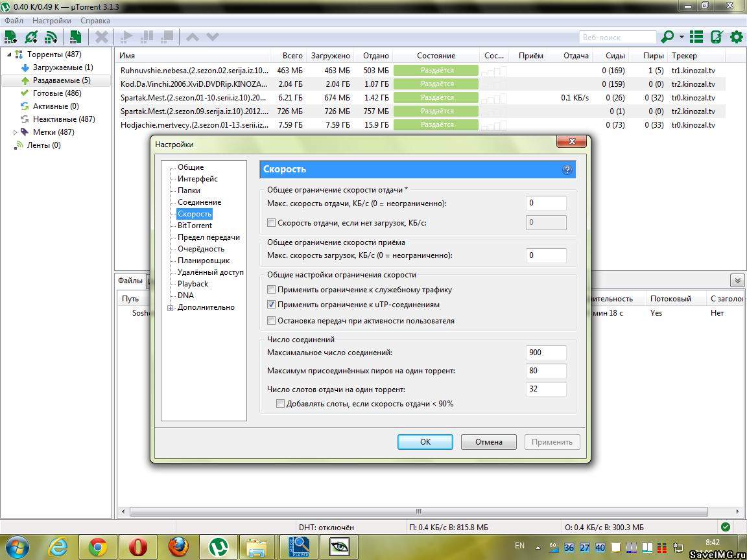Sort torrents by Имя column header
Image resolution: width=747 pixels, height=560 pixels.
pyautogui.click(x=193, y=56)
